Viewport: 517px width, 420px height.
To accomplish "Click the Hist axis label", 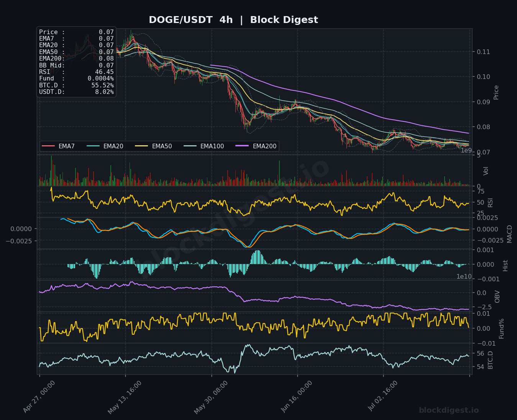I will click(x=505, y=266).
